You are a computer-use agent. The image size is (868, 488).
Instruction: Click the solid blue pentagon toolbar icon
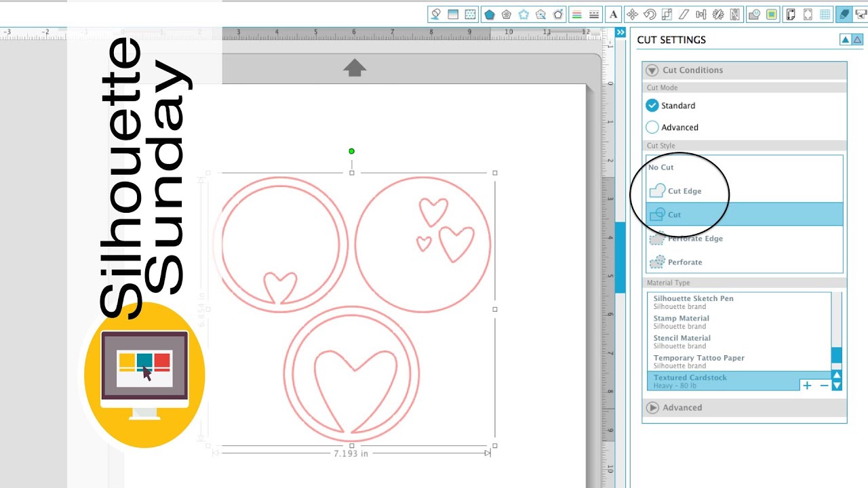(489, 14)
